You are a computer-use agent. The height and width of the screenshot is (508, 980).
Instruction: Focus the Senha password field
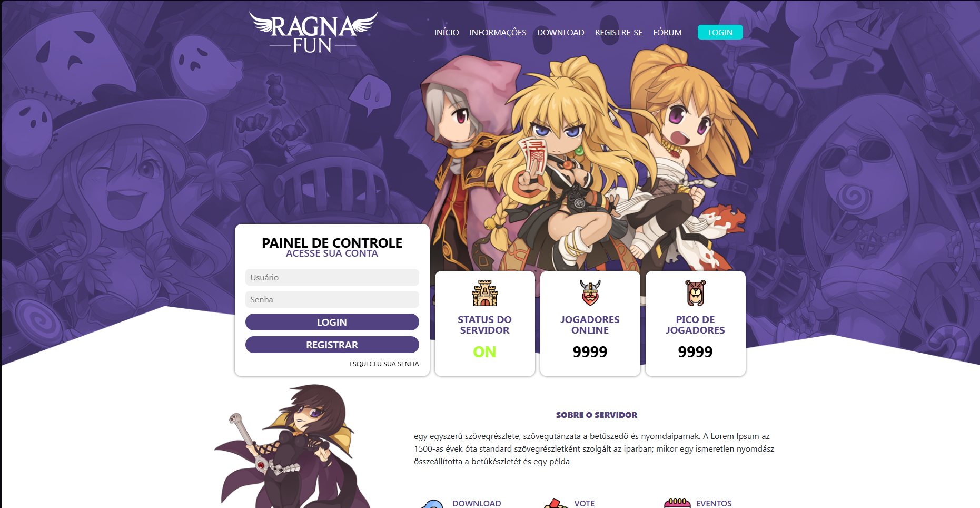pos(332,299)
